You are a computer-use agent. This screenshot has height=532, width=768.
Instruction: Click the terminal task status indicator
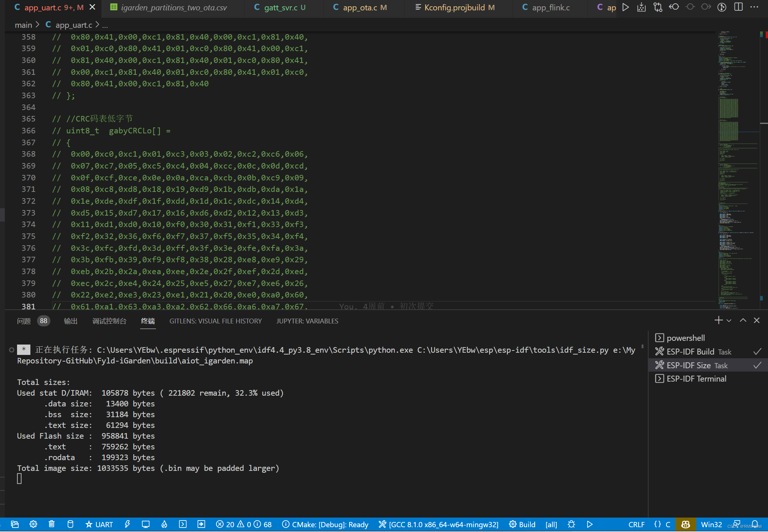click(x=11, y=350)
